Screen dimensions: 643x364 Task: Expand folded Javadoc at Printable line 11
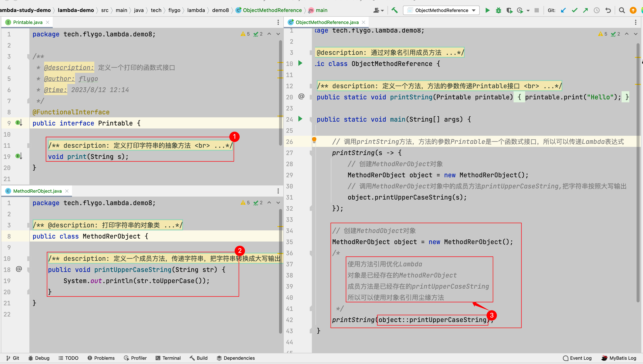140,146
